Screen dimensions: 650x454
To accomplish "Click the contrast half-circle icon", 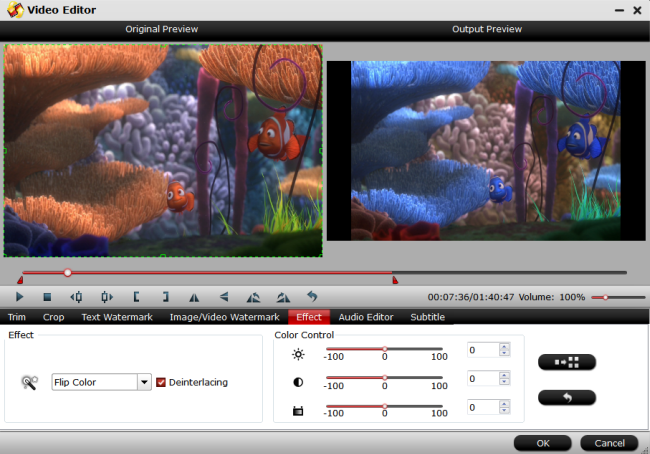I will tap(298, 382).
